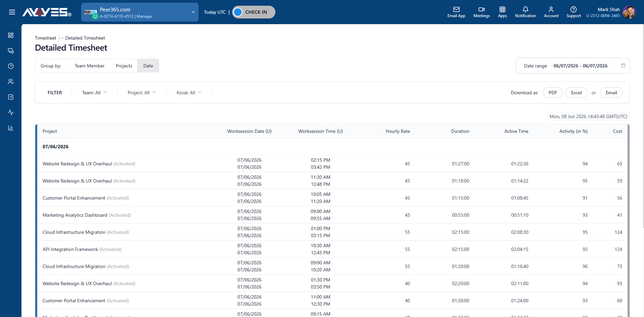The image size is (644, 317).
Task: Open the dashboard icon in the sidebar
Action: click(11, 35)
